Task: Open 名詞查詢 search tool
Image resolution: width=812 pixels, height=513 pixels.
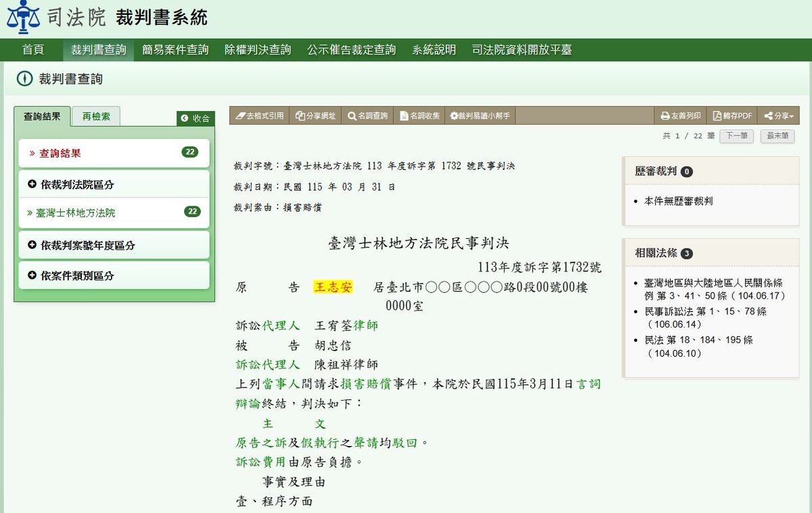Action: (368, 116)
